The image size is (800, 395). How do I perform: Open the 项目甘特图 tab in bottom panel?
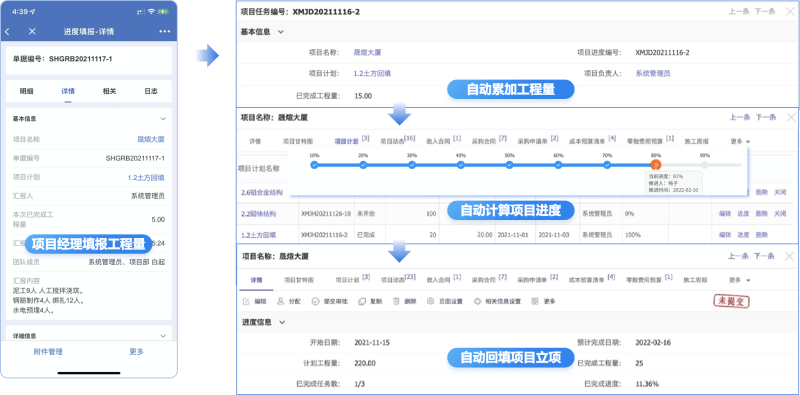[299, 280]
